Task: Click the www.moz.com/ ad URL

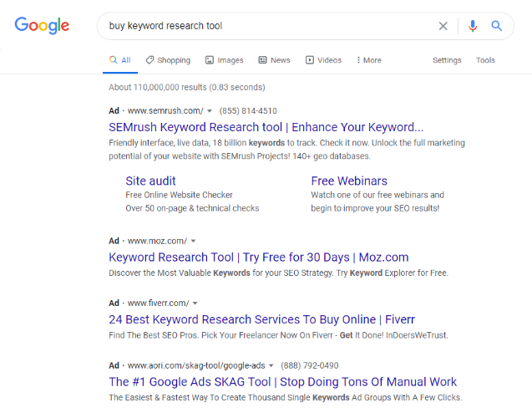Action: point(157,241)
